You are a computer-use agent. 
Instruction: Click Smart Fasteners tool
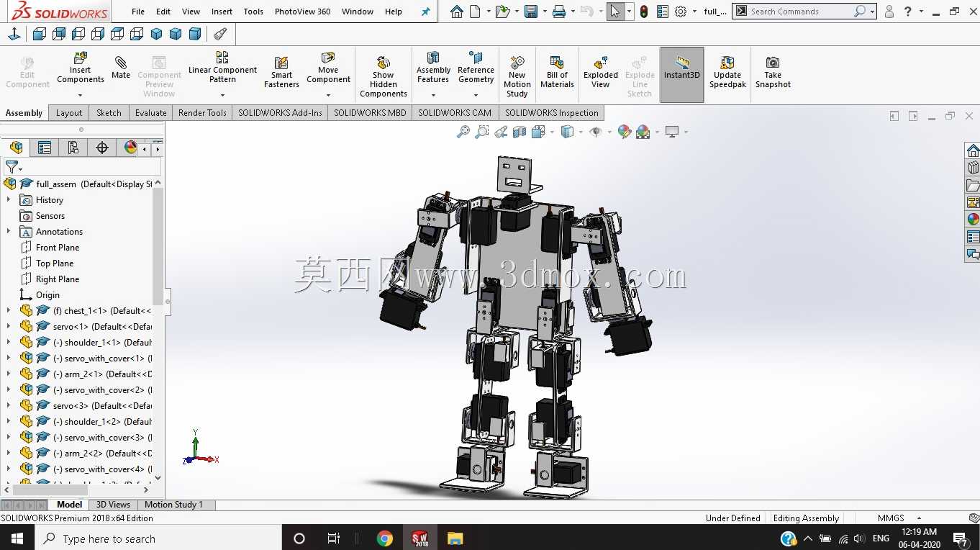281,72
